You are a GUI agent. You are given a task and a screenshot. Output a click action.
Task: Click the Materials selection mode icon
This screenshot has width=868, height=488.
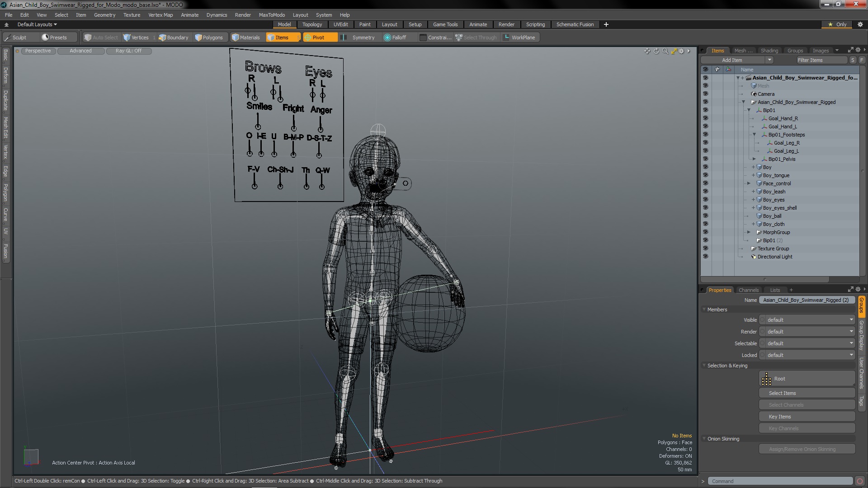pyautogui.click(x=235, y=38)
